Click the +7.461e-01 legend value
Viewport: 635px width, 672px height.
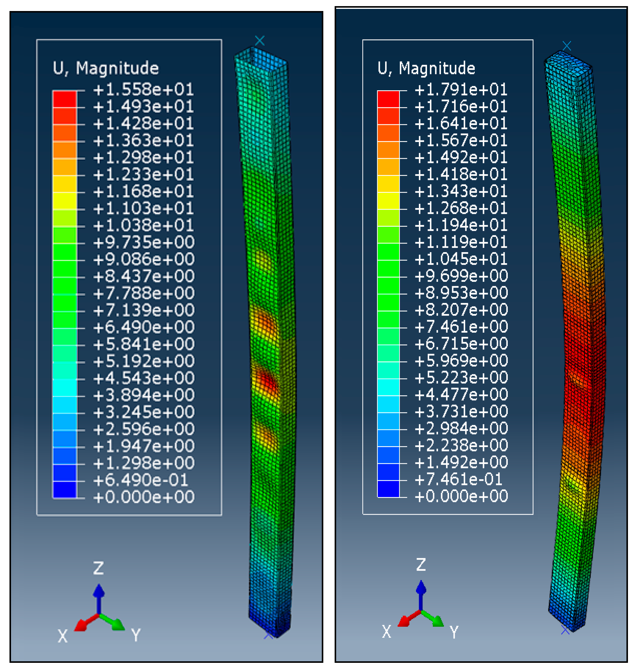[458, 479]
